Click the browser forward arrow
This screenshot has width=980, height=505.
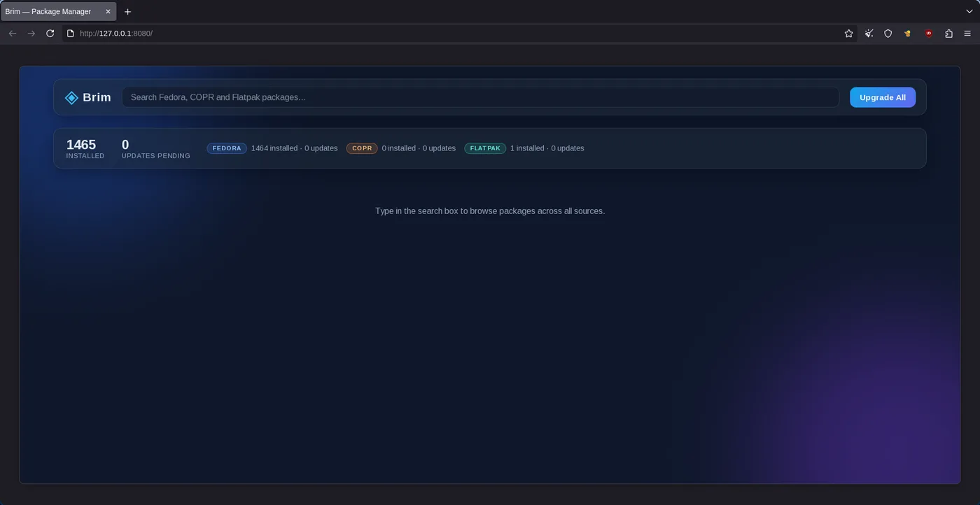(x=31, y=34)
